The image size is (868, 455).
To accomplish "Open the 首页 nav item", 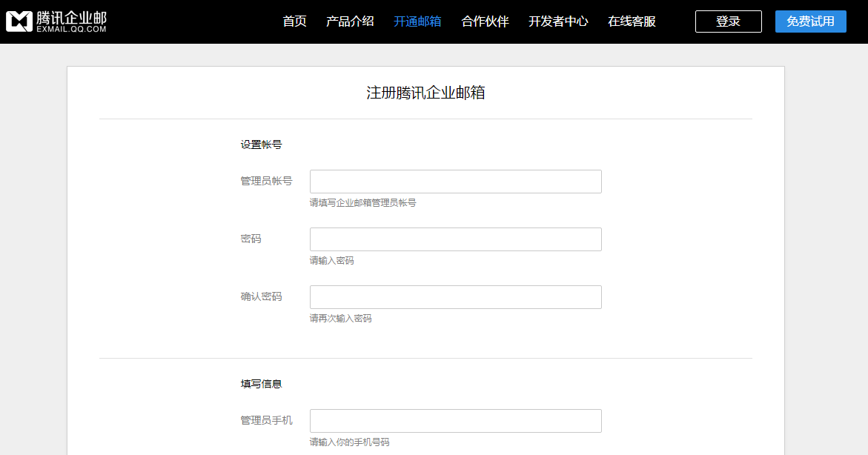I will pyautogui.click(x=294, y=21).
